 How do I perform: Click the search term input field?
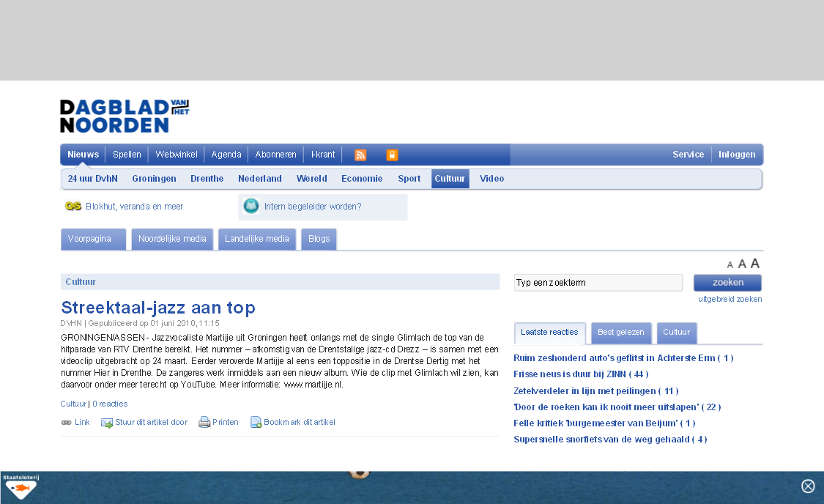pyautogui.click(x=598, y=283)
